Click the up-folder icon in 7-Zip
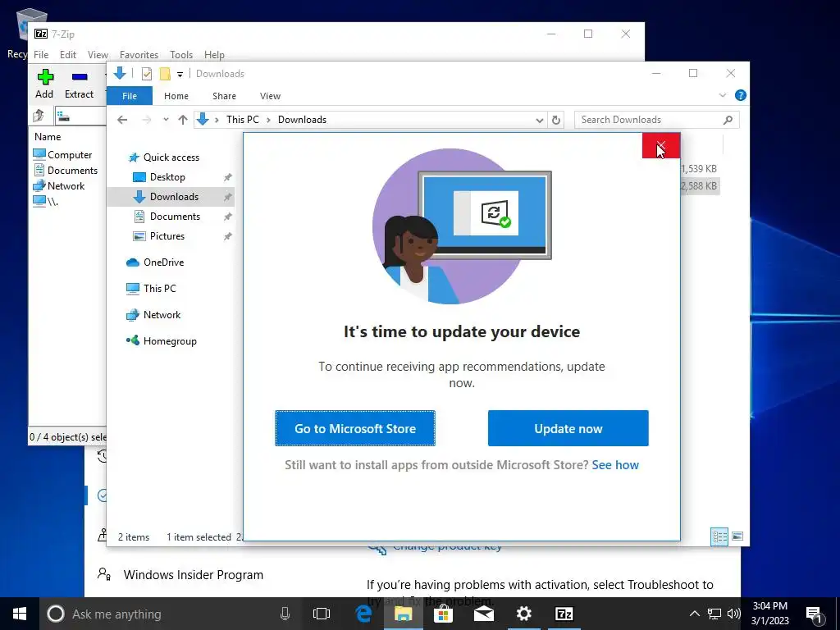The height and width of the screenshot is (630, 840). [39, 115]
